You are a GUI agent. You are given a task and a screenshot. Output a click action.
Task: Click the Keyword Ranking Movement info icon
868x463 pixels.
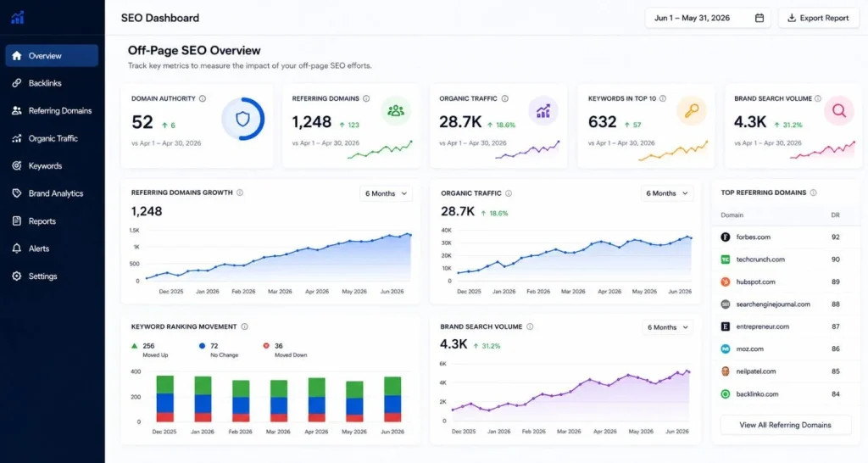coord(245,326)
